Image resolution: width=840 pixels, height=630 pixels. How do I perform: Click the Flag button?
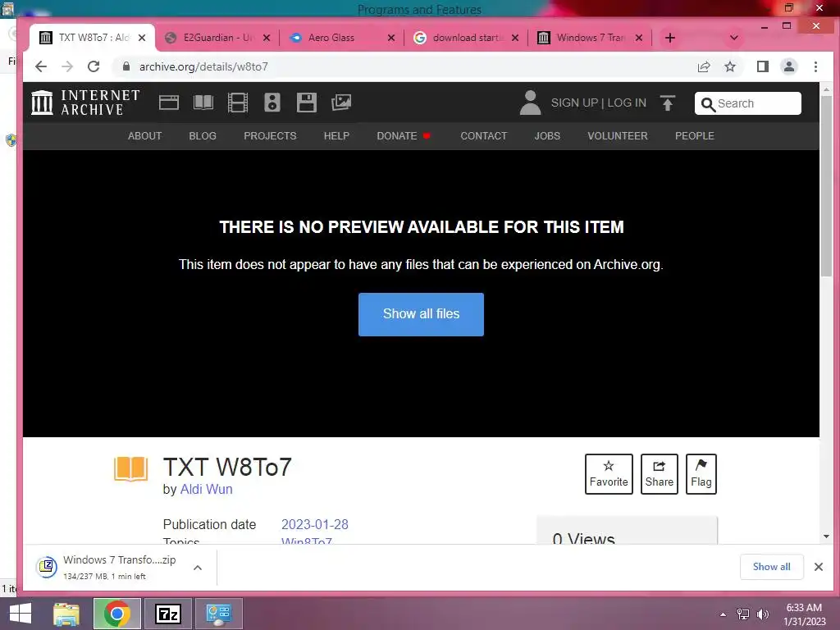point(701,474)
